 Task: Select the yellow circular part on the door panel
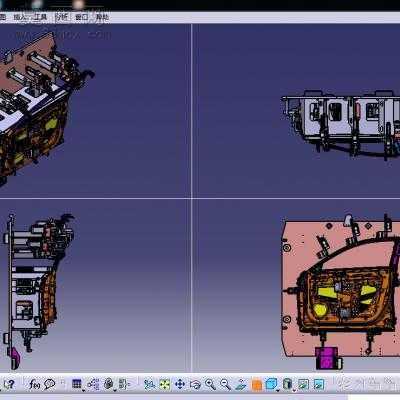tap(320, 310)
